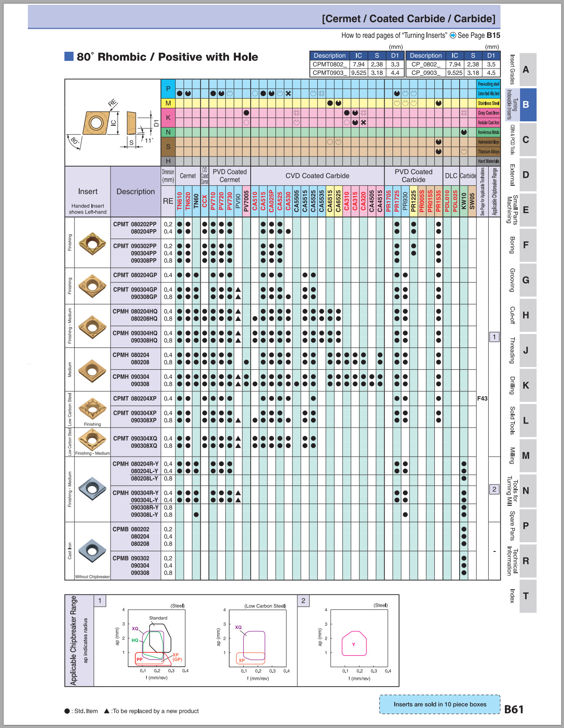Click the gray R-Y/L-Y handed insert photo
Image resolution: width=564 pixels, height=728 pixels.
[92, 488]
